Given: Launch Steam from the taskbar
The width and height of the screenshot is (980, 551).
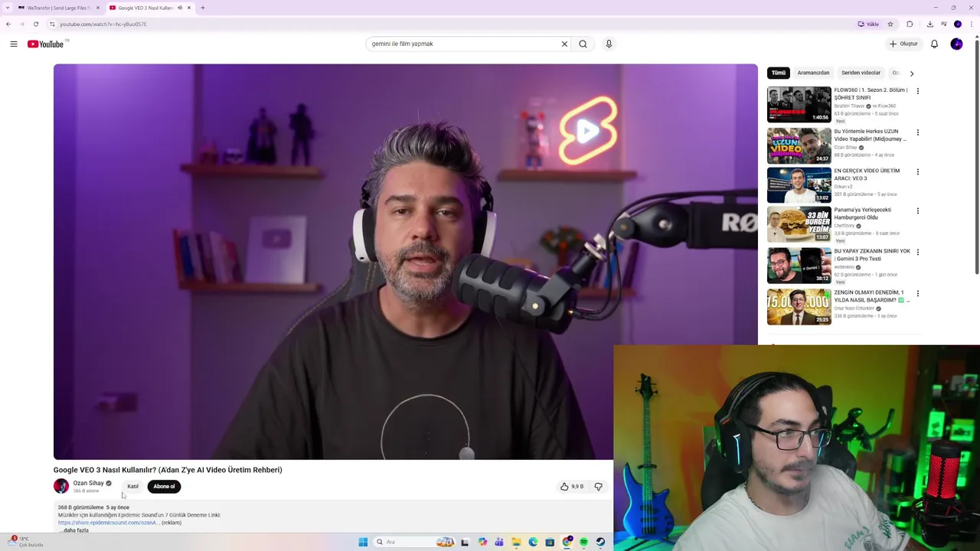Looking at the screenshot, I should click(600, 542).
